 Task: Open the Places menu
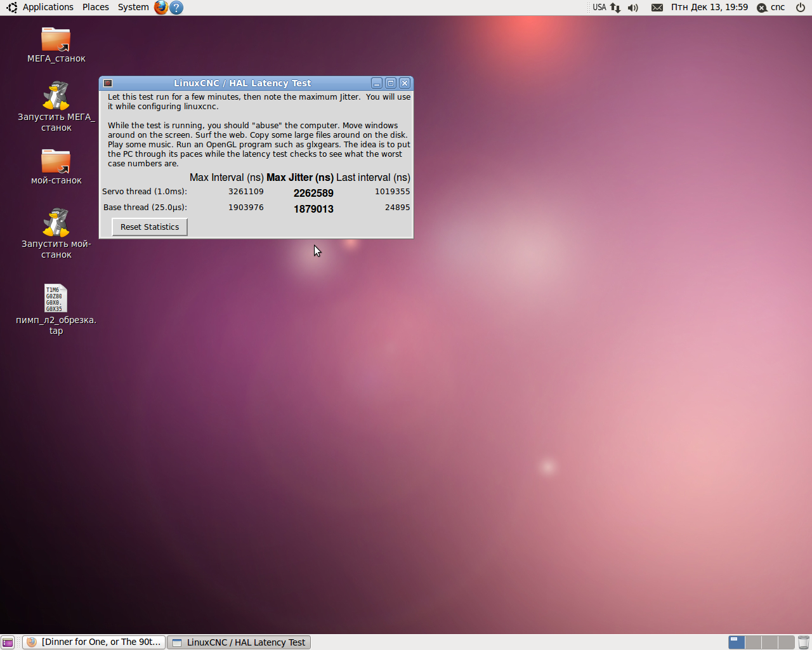pyautogui.click(x=96, y=7)
